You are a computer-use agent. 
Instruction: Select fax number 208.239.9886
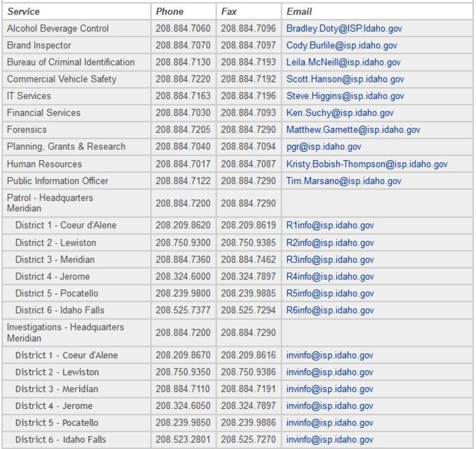point(248,423)
